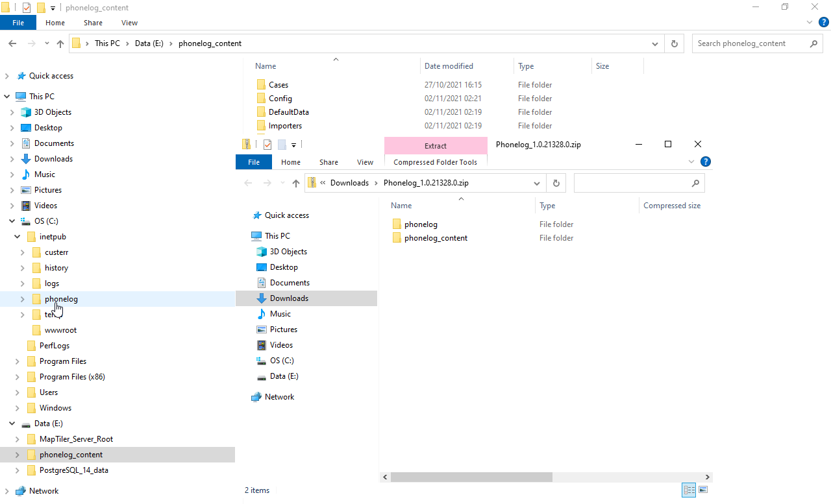
Task: Open address bar history dropdown in zip window
Action: click(x=537, y=183)
